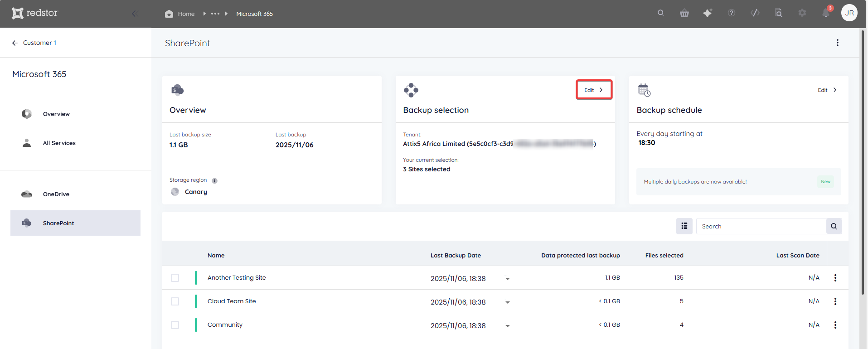Viewport: 868px width, 349px height.
Task: Open notifications bell with badge
Action: [x=826, y=13]
